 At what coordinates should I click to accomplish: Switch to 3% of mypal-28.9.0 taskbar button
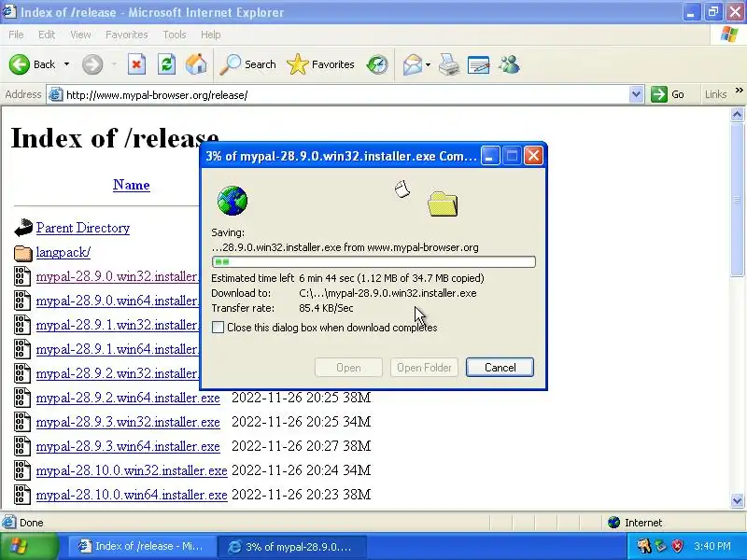pos(292,547)
